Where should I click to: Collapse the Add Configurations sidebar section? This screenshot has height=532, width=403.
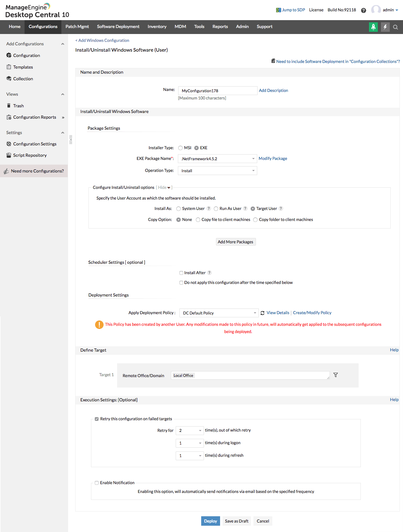pos(63,44)
